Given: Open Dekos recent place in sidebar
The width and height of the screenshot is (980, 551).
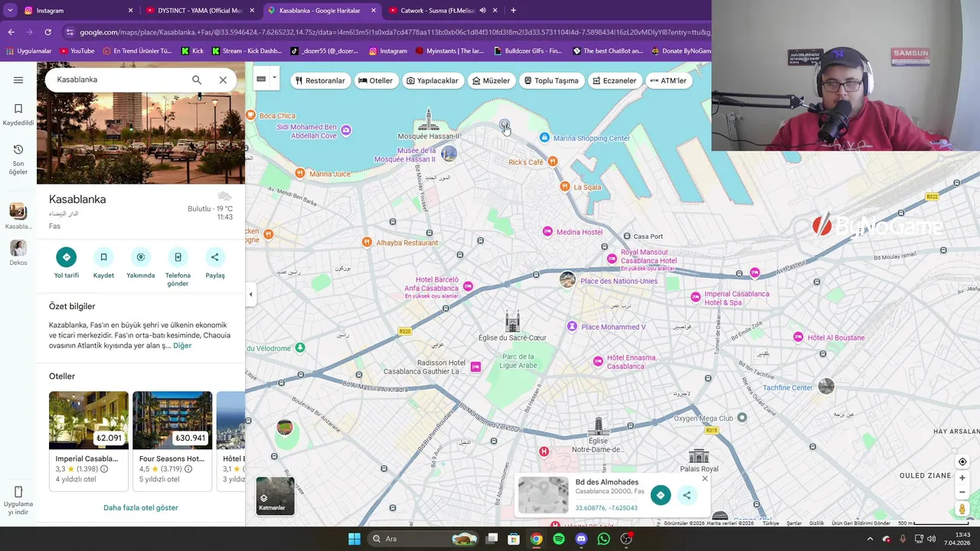Looking at the screenshot, I should click(x=18, y=253).
